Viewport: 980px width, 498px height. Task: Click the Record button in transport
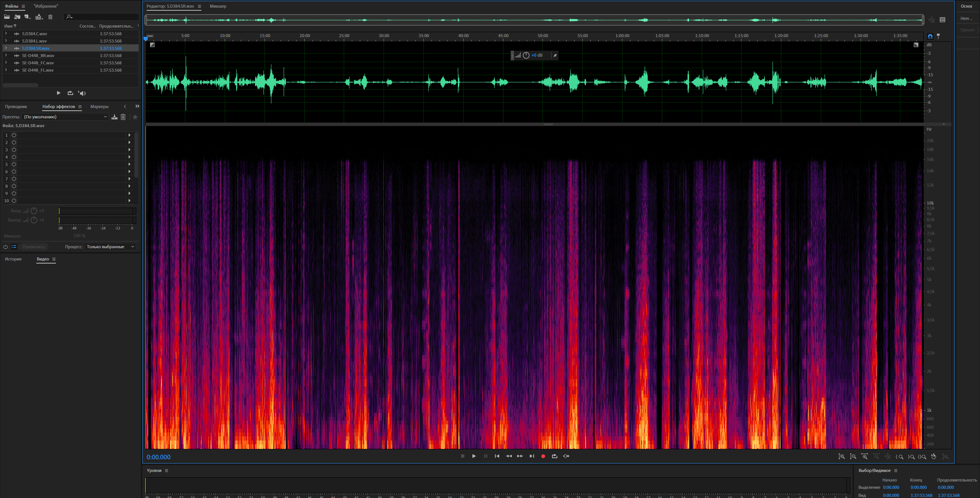point(543,456)
